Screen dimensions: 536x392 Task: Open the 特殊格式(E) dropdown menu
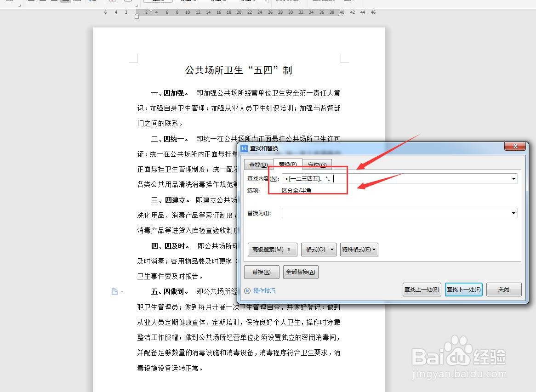[359, 250]
